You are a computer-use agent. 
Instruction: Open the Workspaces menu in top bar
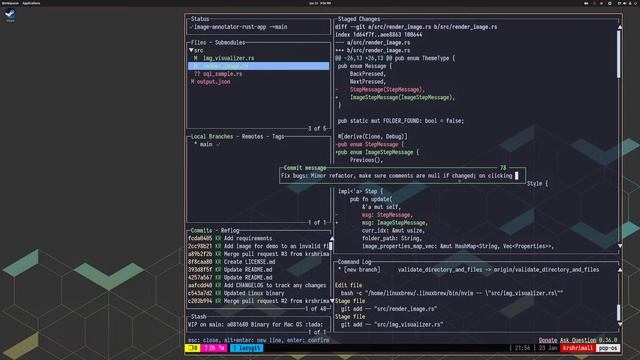click(10, 3)
